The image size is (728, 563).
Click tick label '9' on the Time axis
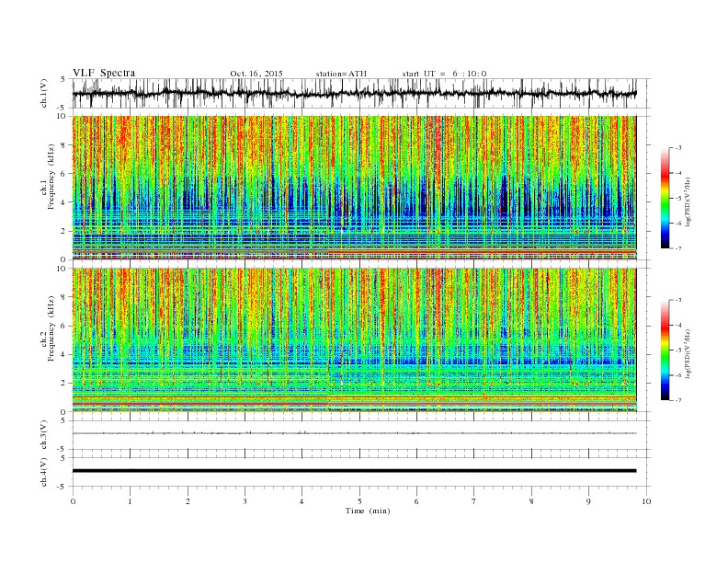[x=588, y=501]
